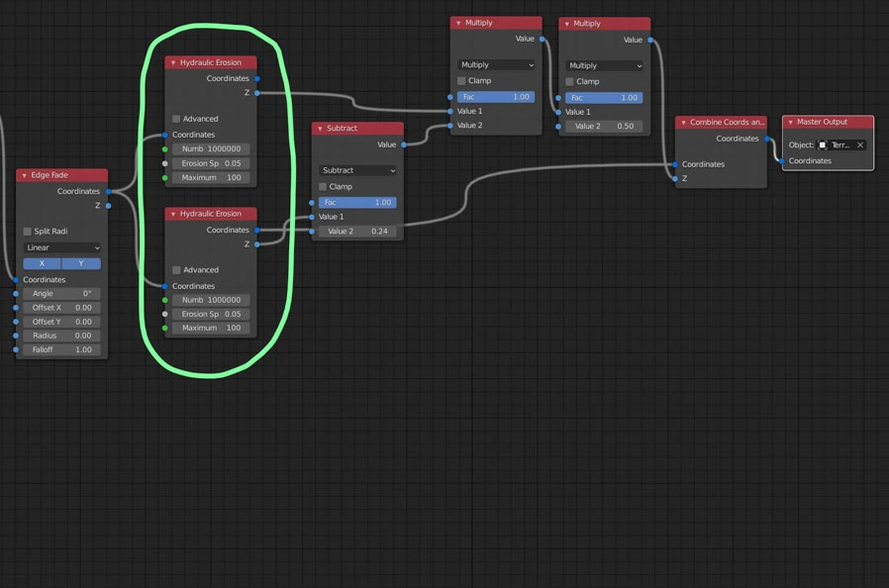
Task: Click the Z output socket on Edge Fade
Action: [110, 206]
